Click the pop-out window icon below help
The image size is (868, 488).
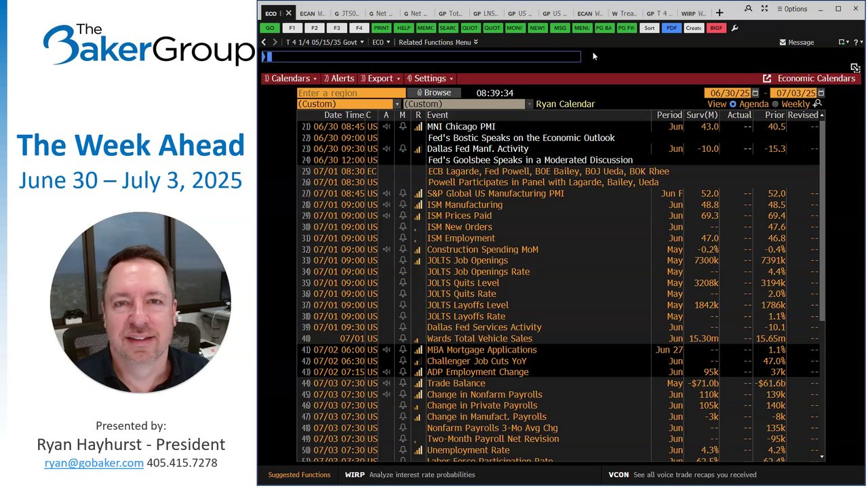click(x=856, y=68)
